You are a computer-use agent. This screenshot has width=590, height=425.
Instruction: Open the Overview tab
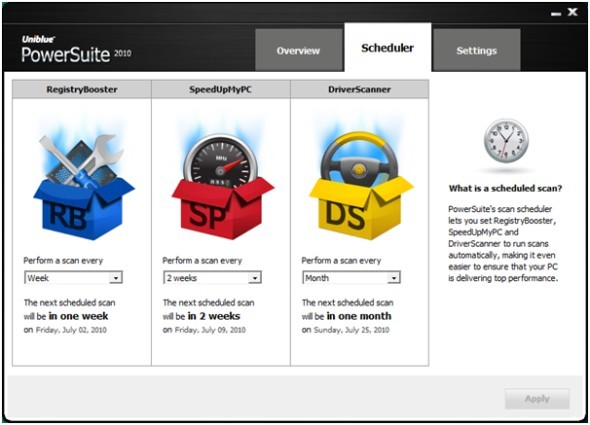tap(299, 50)
